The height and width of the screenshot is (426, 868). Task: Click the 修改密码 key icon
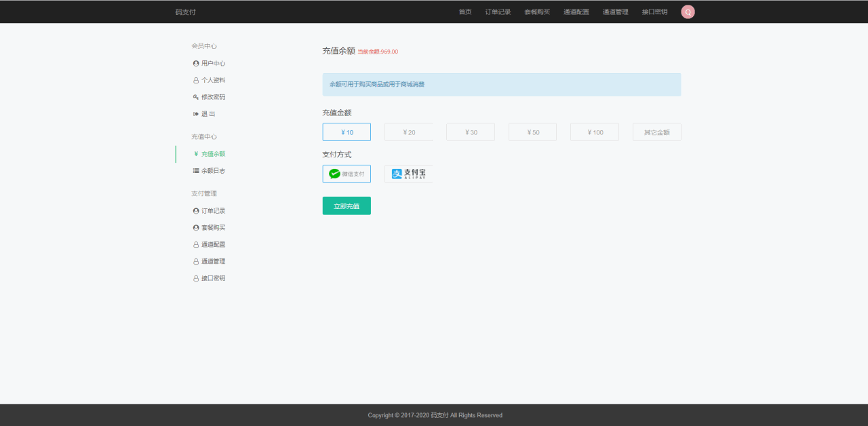click(x=196, y=97)
